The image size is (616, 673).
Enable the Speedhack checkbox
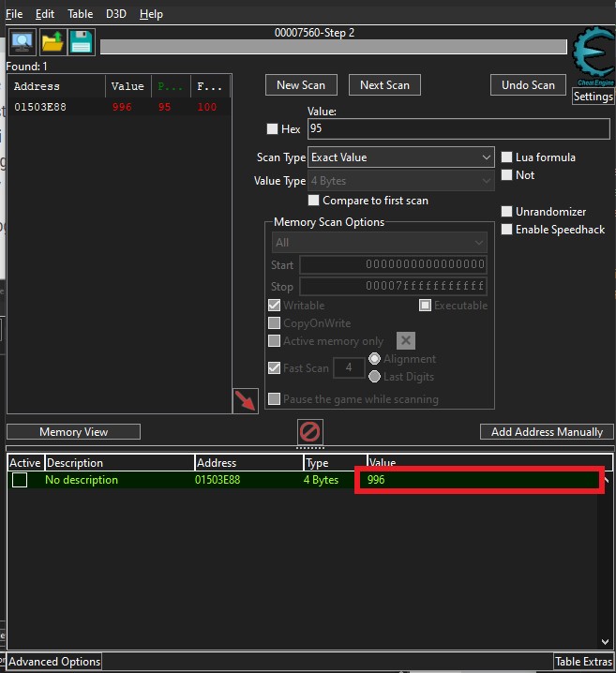coord(507,230)
